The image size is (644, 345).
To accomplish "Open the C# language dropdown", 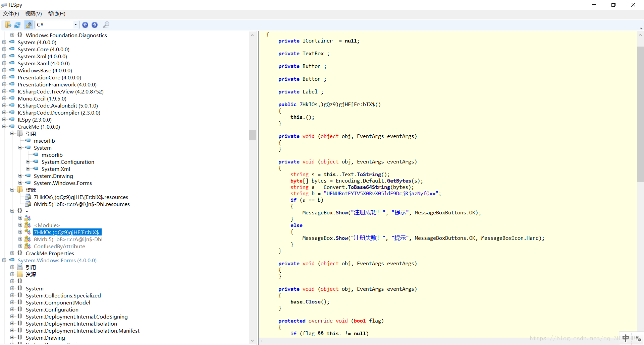I will click(76, 24).
